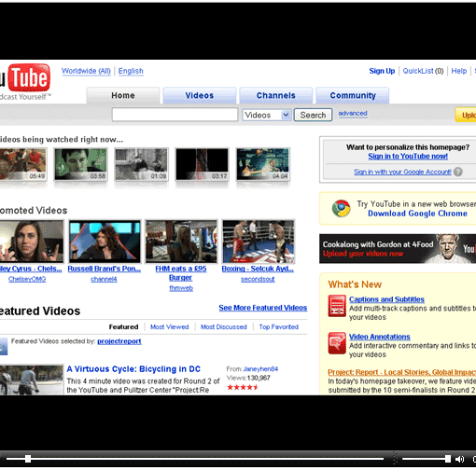
Task: Open the Video Annotations link
Action: tap(379, 337)
